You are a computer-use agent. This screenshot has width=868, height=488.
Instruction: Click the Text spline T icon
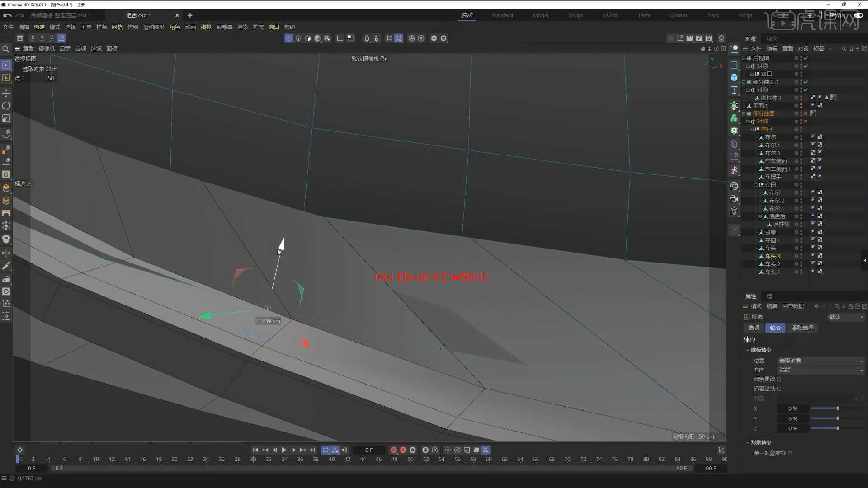pos(734,90)
